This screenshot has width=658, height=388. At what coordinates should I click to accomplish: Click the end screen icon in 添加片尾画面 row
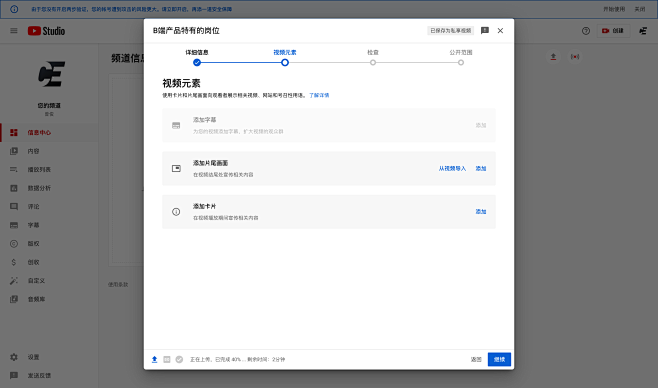[x=176, y=169]
